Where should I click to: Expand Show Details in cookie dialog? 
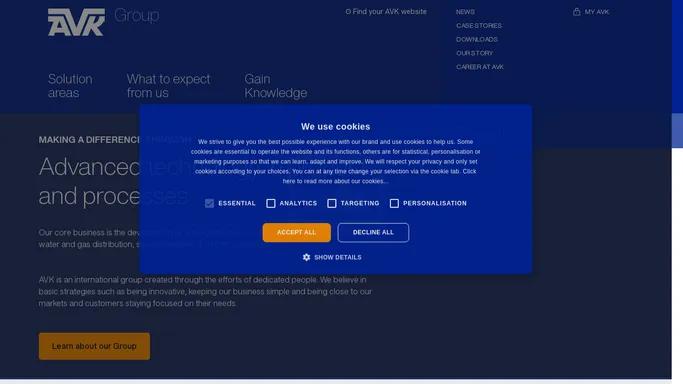[x=338, y=257]
